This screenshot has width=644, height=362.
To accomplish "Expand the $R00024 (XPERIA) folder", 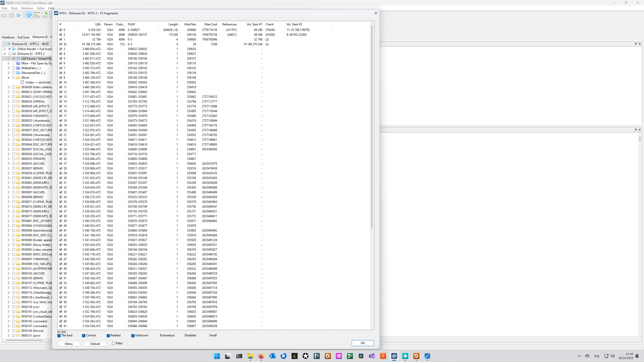I will [x=9, y=102].
